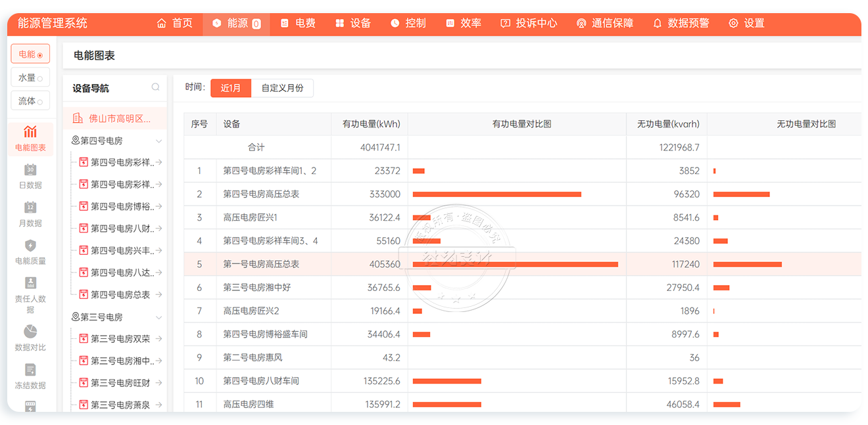Collapse the 第四号电房 tree node
The height and width of the screenshot is (425, 868).
(158, 141)
